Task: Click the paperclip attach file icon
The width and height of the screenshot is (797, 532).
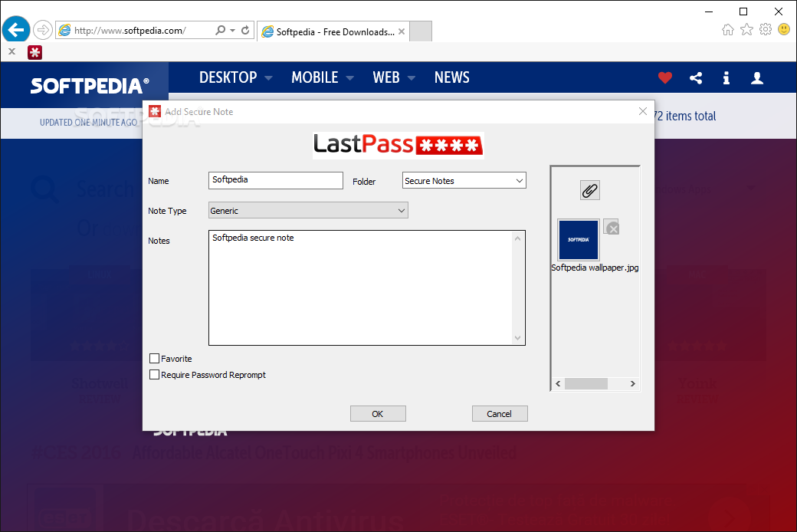Action: pyautogui.click(x=590, y=190)
